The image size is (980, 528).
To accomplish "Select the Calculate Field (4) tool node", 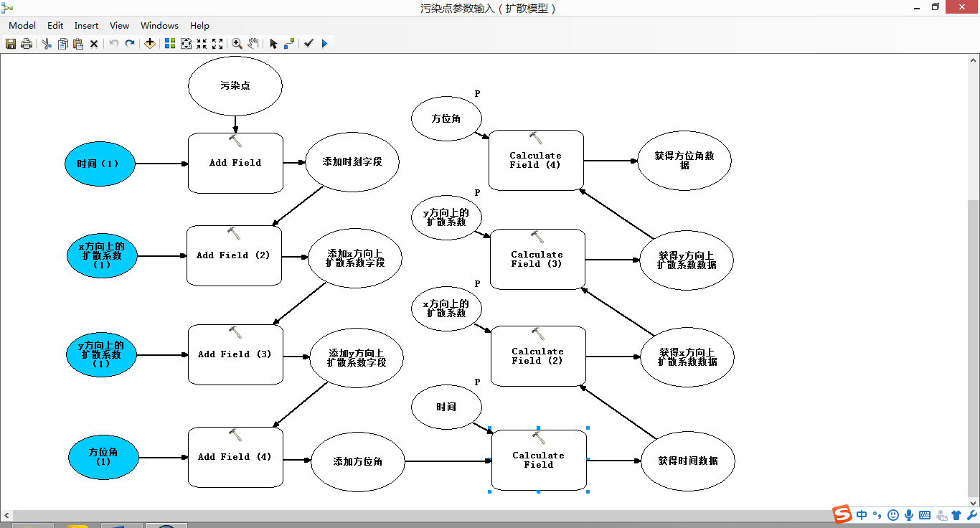I will [x=535, y=160].
